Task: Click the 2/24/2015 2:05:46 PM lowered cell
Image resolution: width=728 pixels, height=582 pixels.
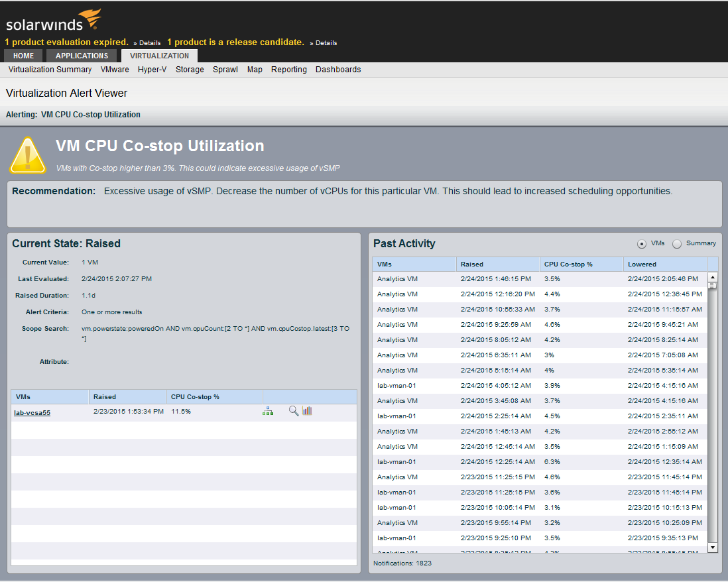Action: point(663,279)
